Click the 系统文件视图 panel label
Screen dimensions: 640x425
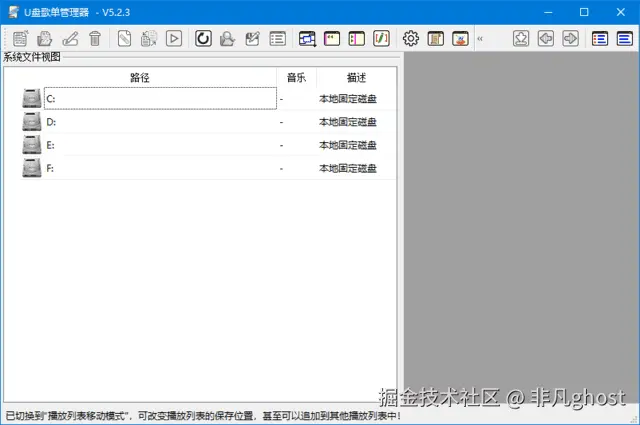click(32, 57)
